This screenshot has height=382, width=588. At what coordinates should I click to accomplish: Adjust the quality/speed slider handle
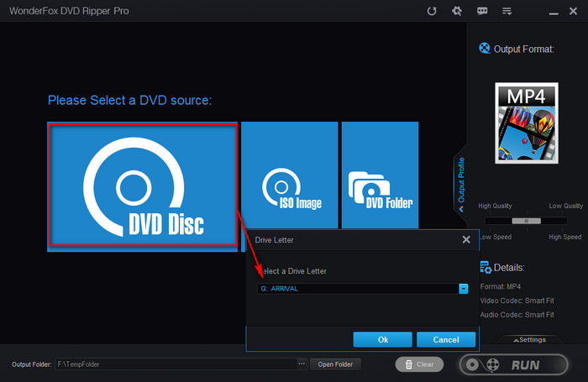click(527, 221)
